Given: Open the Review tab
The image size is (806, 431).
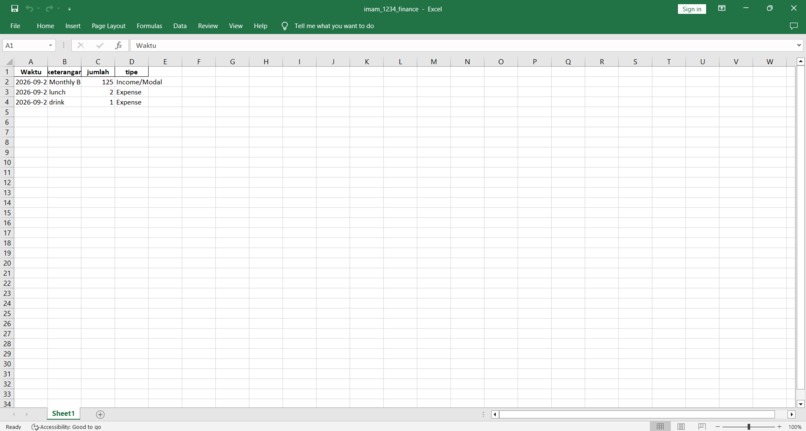Looking at the screenshot, I should 208,26.
